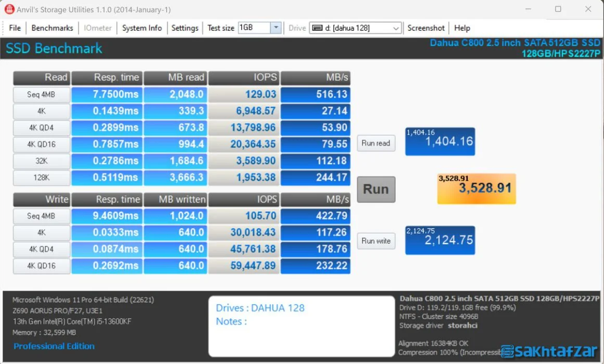
Task: Click the Seq 4MB read test button
Action: point(41,95)
